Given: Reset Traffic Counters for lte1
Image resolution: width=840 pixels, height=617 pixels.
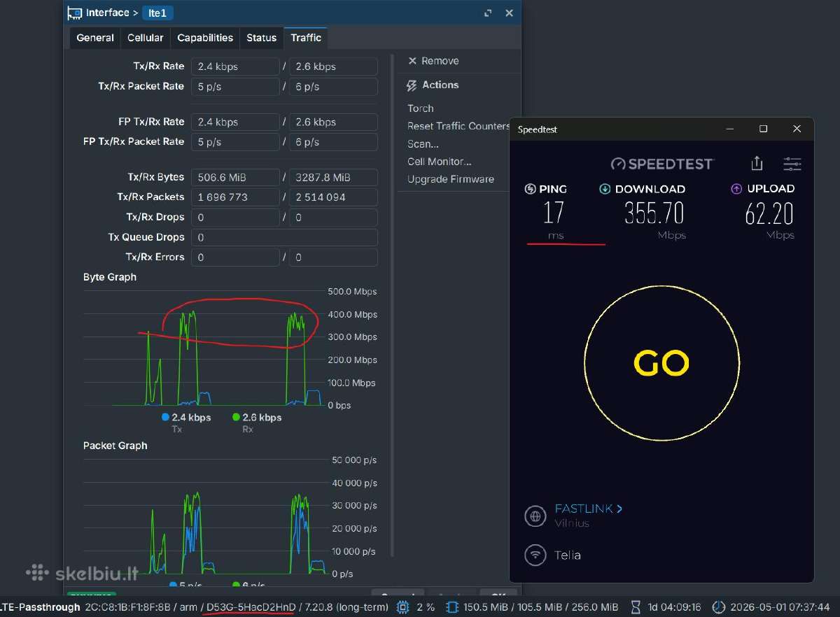Looking at the screenshot, I should (458, 126).
